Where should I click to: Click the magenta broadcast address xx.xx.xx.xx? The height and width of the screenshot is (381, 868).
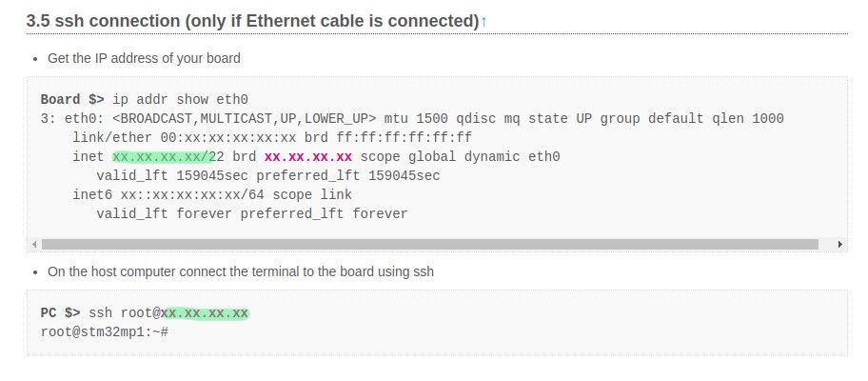tap(308, 156)
